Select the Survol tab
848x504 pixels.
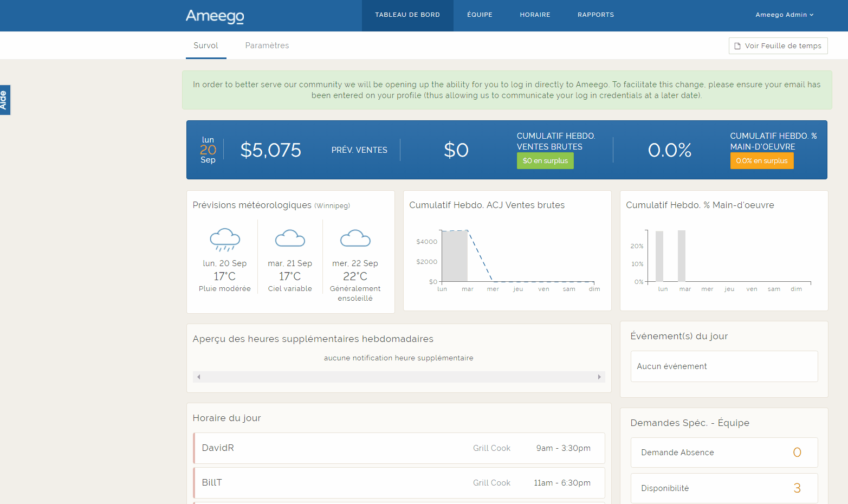click(206, 46)
